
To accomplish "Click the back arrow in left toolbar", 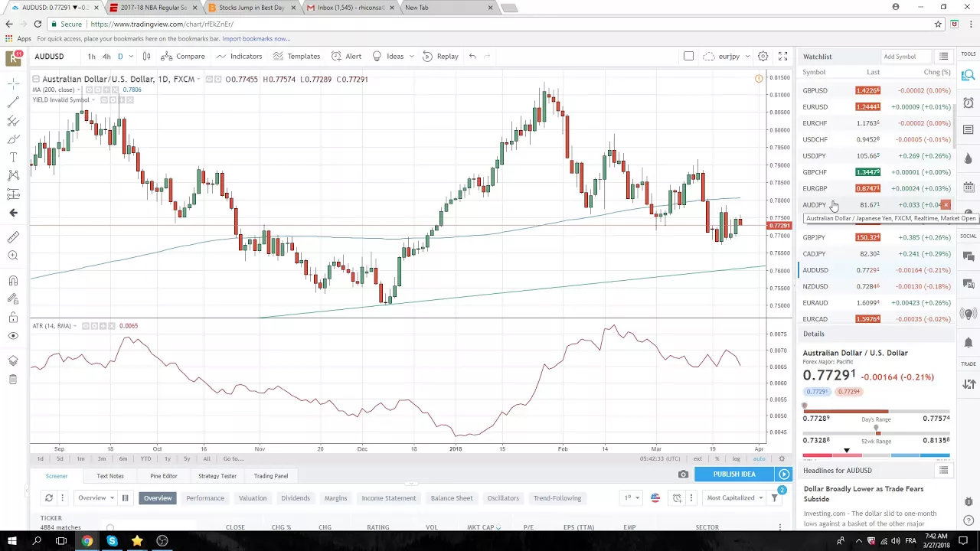I will click(x=13, y=213).
